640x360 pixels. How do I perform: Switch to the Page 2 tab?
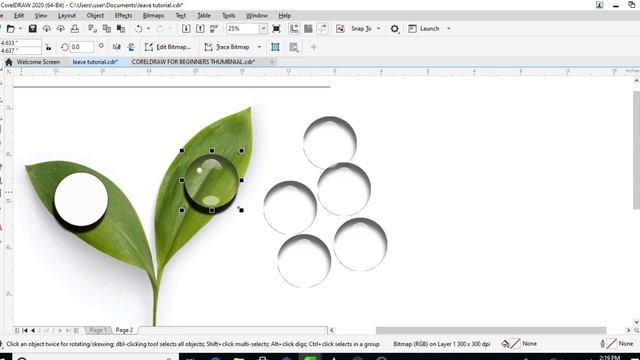[x=124, y=330]
